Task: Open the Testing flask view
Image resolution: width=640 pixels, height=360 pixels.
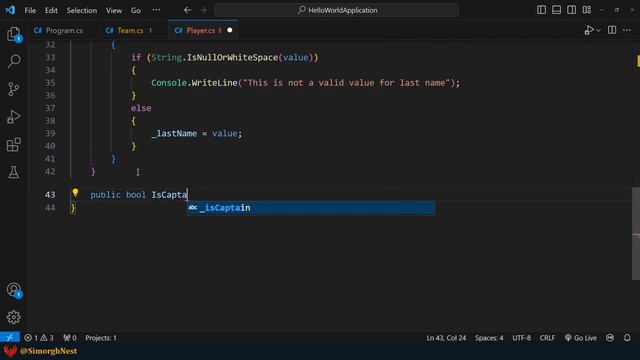Action: point(13,172)
